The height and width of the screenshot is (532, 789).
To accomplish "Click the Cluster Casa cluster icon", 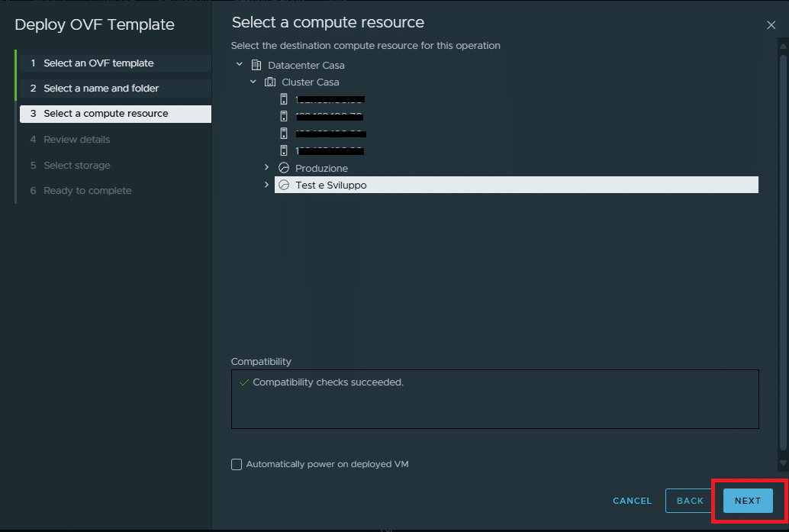I will (269, 82).
